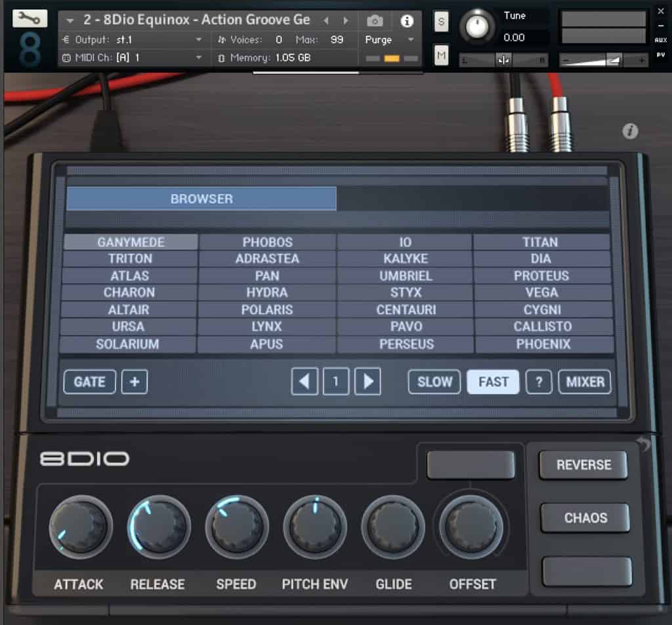Screen dimensions: 672x625
Task: Choose the ADRASTEA preset
Action: (268, 259)
